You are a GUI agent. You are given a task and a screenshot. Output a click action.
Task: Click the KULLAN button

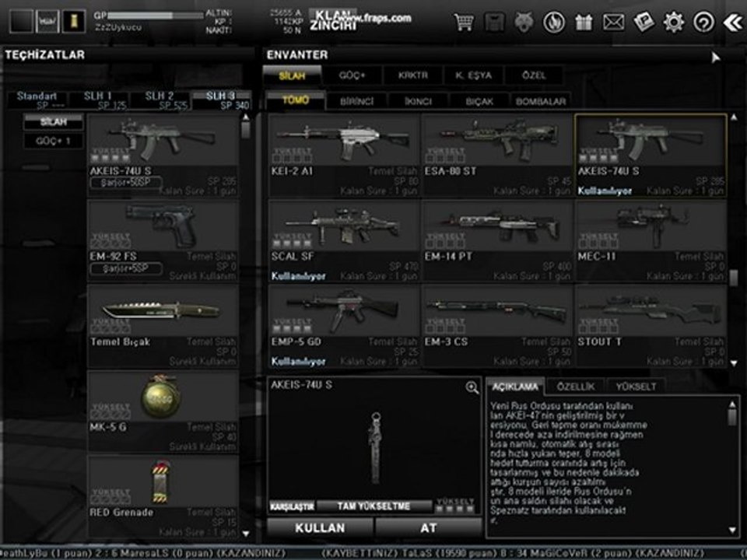click(x=320, y=527)
